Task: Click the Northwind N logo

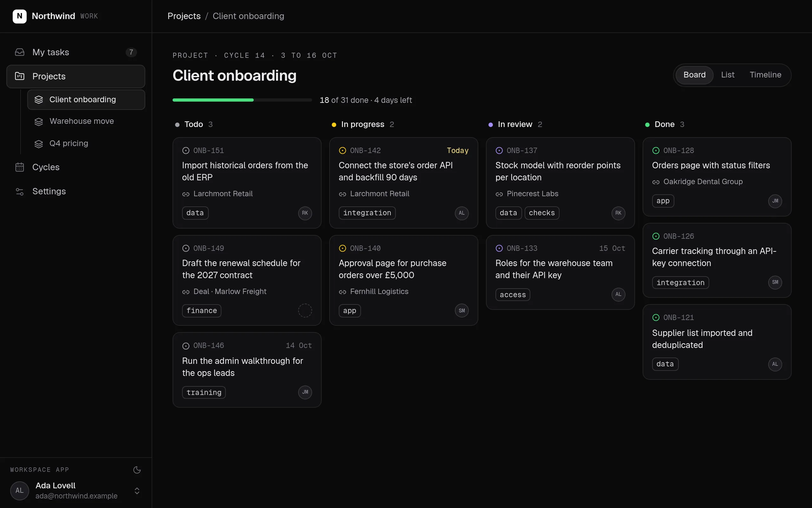Action: point(19,16)
